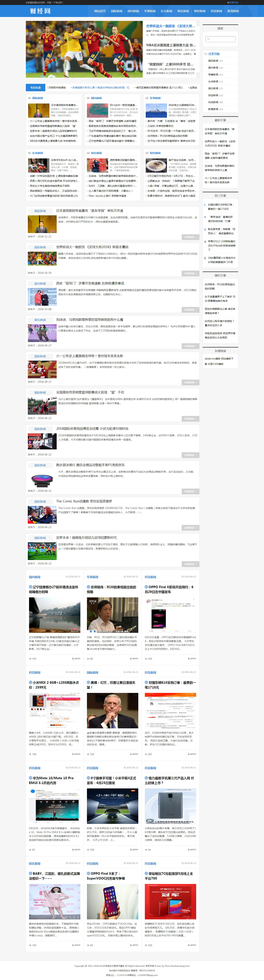Click the list icon beside 社会新闻 panel heading

tap(29, 153)
